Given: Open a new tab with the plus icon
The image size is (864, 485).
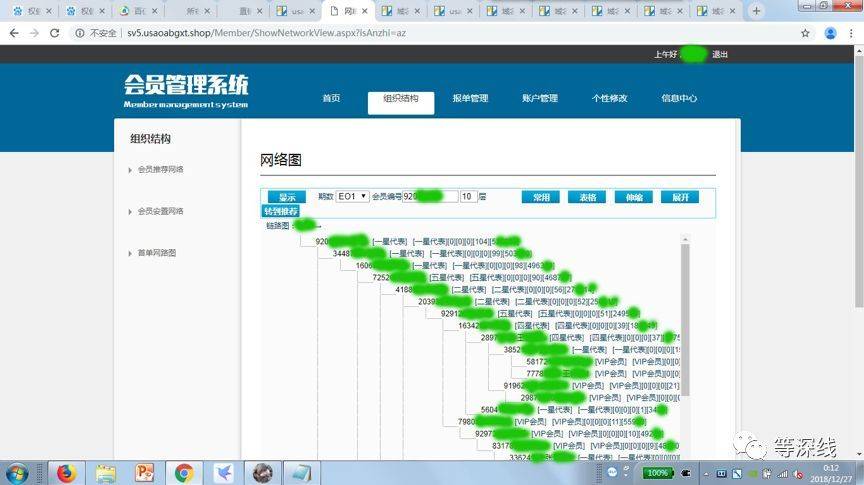Looking at the screenshot, I should [757, 10].
